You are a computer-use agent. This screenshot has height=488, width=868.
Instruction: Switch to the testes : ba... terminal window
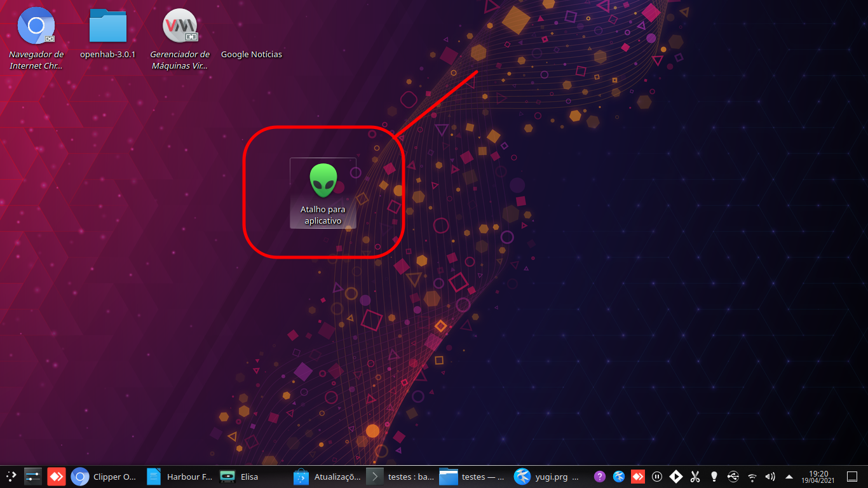tap(400, 477)
